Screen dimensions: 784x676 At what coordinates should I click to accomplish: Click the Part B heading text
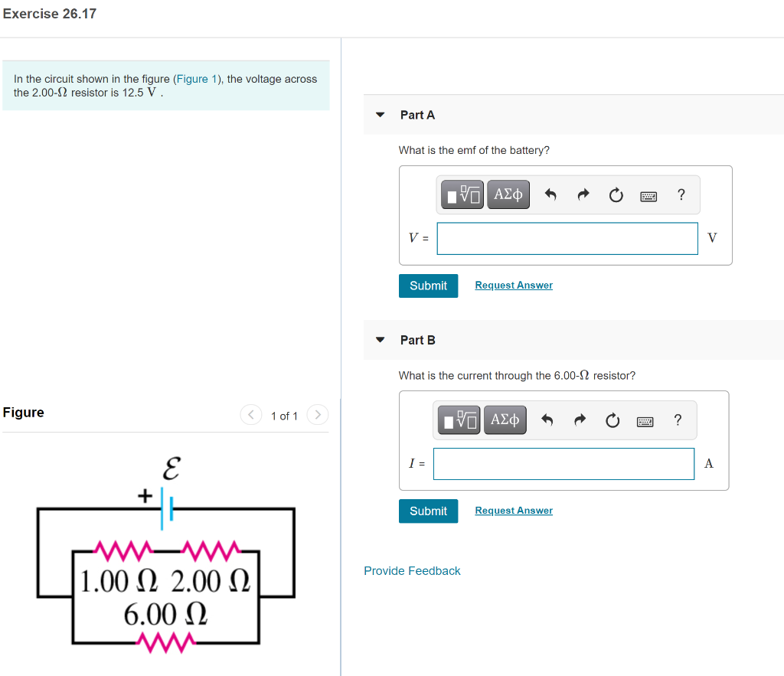(x=417, y=340)
